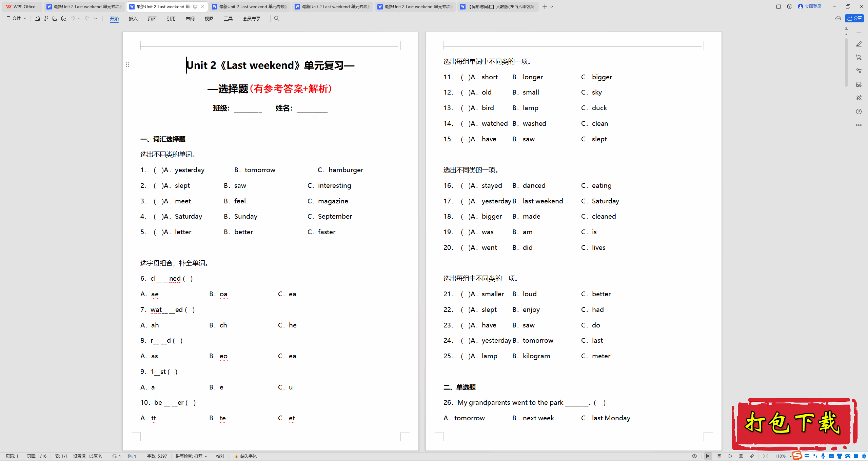The height and width of the screenshot is (461, 868).
Task: Click the Export to PDF icon
Action: (x=46, y=18)
